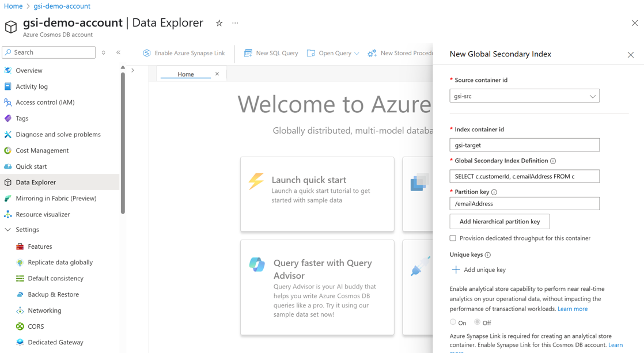Expand the Open Query dropdown arrow
The width and height of the screenshot is (644, 353).
pyautogui.click(x=357, y=54)
